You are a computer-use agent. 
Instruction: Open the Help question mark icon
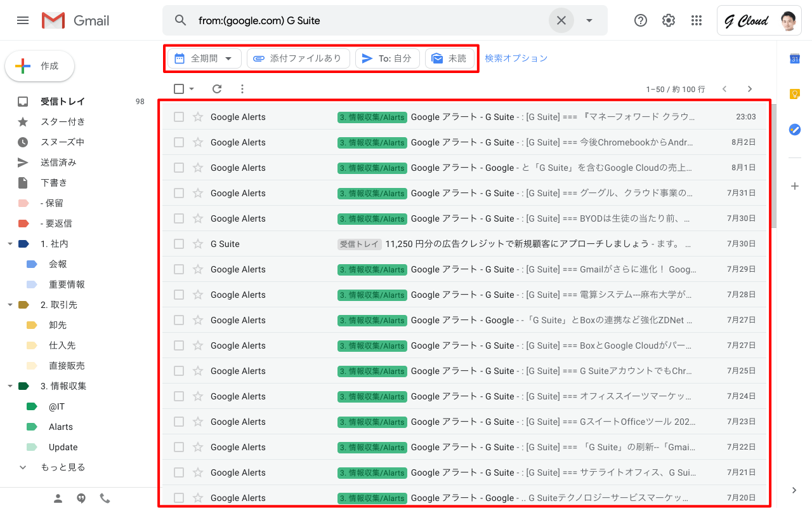[x=641, y=20]
